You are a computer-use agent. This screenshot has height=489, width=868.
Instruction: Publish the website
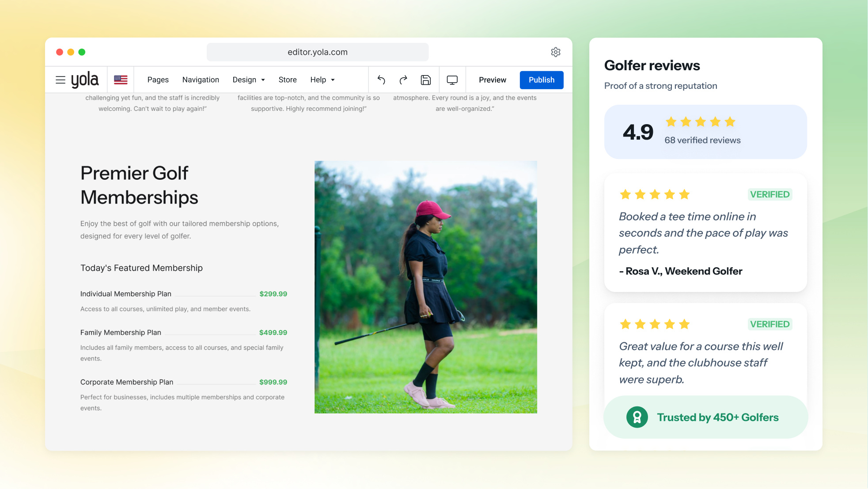click(x=542, y=80)
